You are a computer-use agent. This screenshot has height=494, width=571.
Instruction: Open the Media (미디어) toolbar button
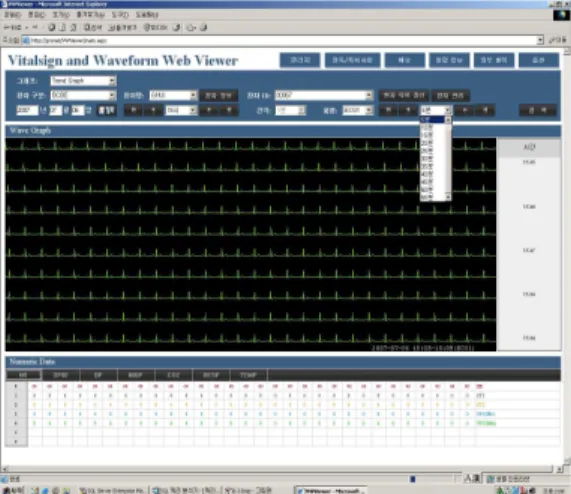click(155, 27)
